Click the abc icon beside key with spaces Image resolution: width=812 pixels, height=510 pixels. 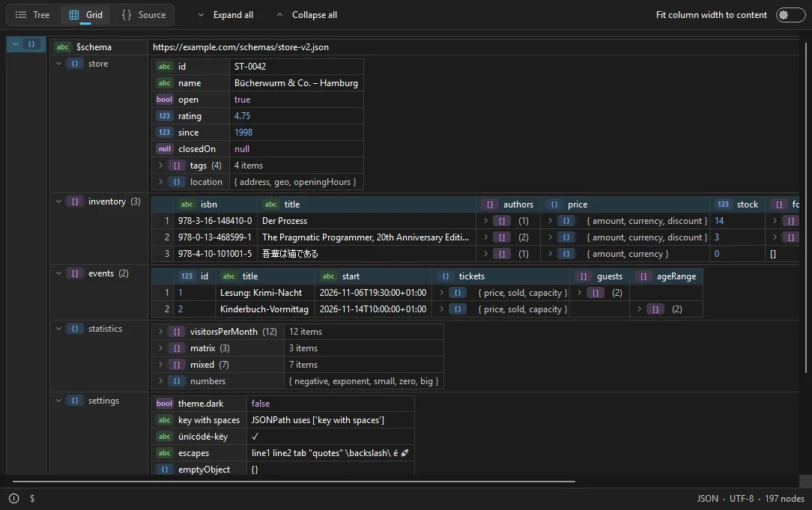pyautogui.click(x=165, y=420)
